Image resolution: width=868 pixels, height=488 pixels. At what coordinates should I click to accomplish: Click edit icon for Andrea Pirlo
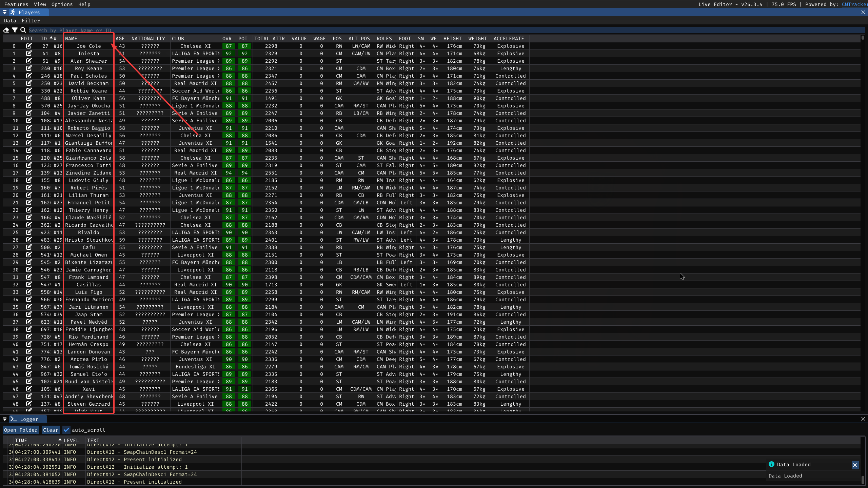point(29,359)
